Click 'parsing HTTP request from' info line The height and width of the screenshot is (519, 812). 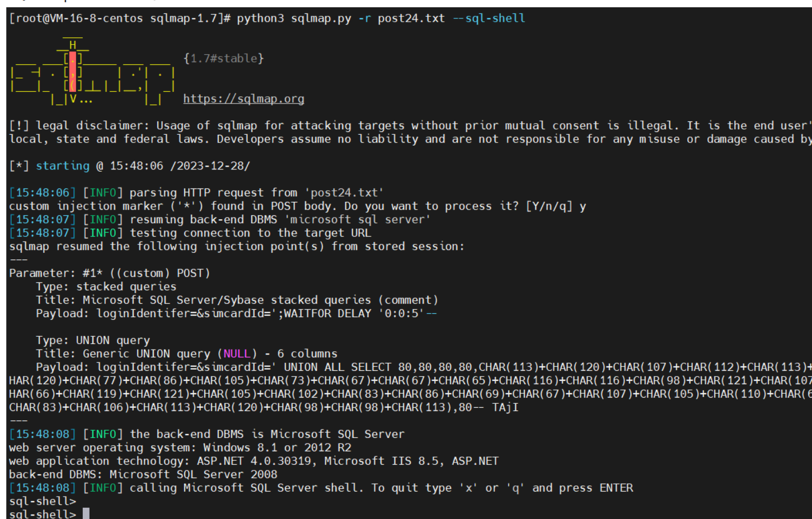coord(196,193)
